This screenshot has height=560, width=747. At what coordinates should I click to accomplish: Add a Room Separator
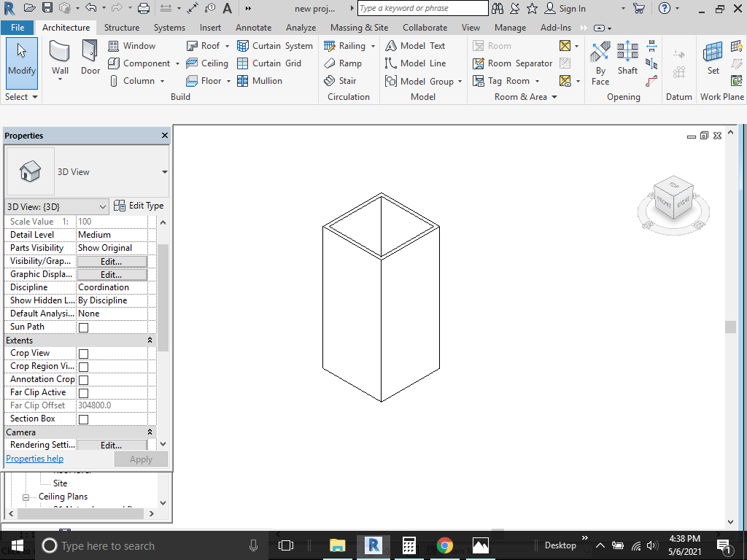(512, 63)
